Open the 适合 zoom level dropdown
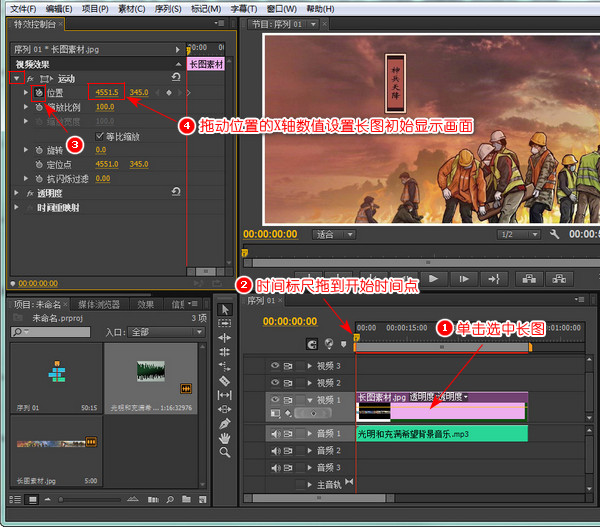The image size is (600, 527). (x=334, y=234)
